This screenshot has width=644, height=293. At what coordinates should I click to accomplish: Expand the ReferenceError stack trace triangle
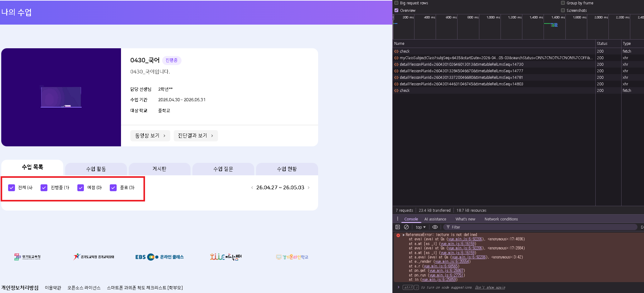[404, 235]
